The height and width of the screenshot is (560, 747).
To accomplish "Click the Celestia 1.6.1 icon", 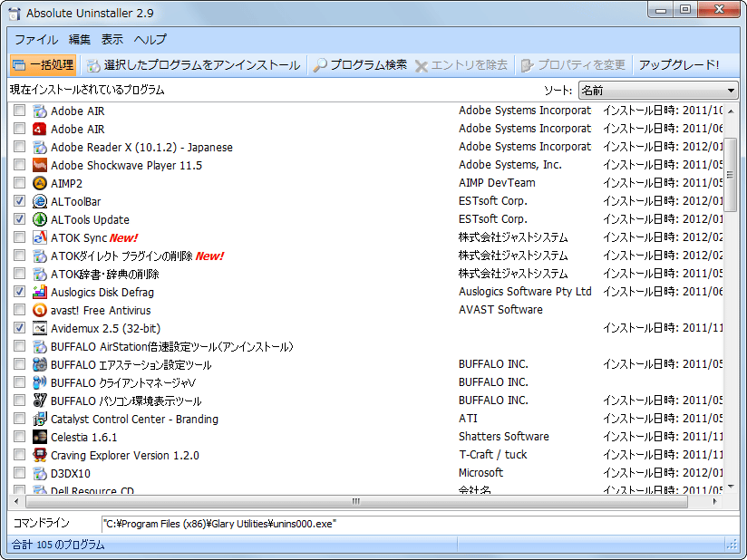I will point(40,437).
